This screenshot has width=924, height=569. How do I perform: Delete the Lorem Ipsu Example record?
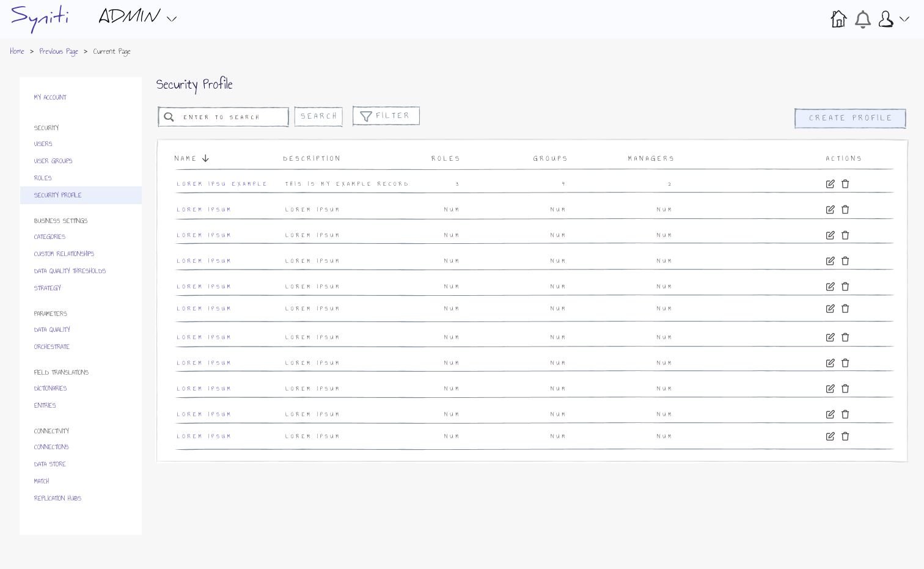tap(845, 184)
